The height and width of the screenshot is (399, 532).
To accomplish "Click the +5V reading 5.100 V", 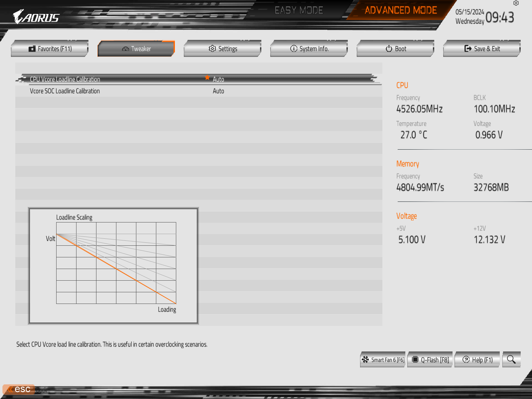I will (x=412, y=240).
